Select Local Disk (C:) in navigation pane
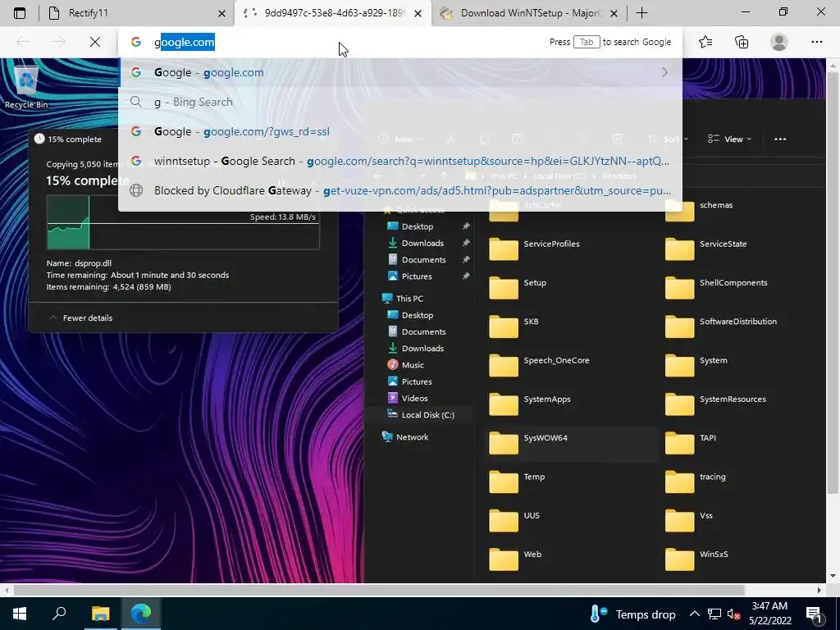This screenshot has width=840, height=630. (x=427, y=414)
